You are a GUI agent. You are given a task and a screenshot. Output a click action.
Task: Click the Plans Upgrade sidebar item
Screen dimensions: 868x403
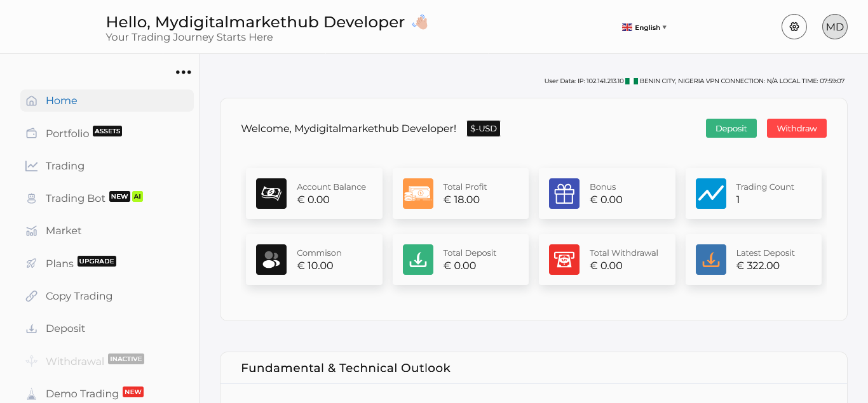click(60, 263)
